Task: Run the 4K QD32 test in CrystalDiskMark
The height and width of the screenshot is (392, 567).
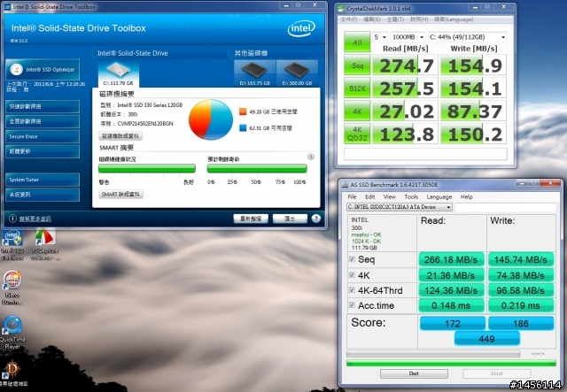Action: pos(357,134)
